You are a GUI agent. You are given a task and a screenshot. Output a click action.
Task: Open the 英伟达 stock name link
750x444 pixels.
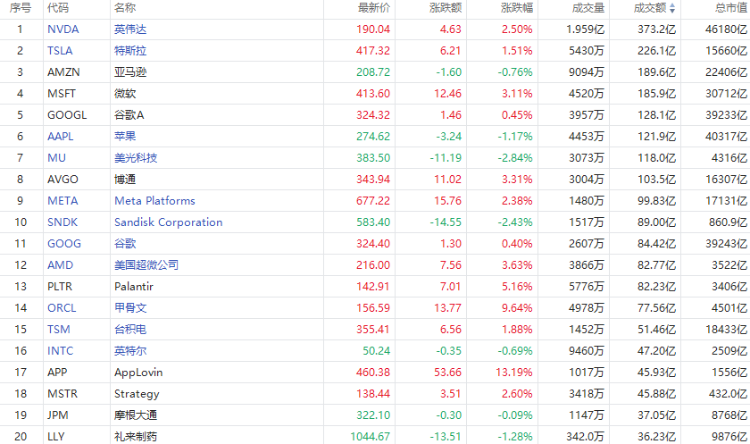[130, 29]
